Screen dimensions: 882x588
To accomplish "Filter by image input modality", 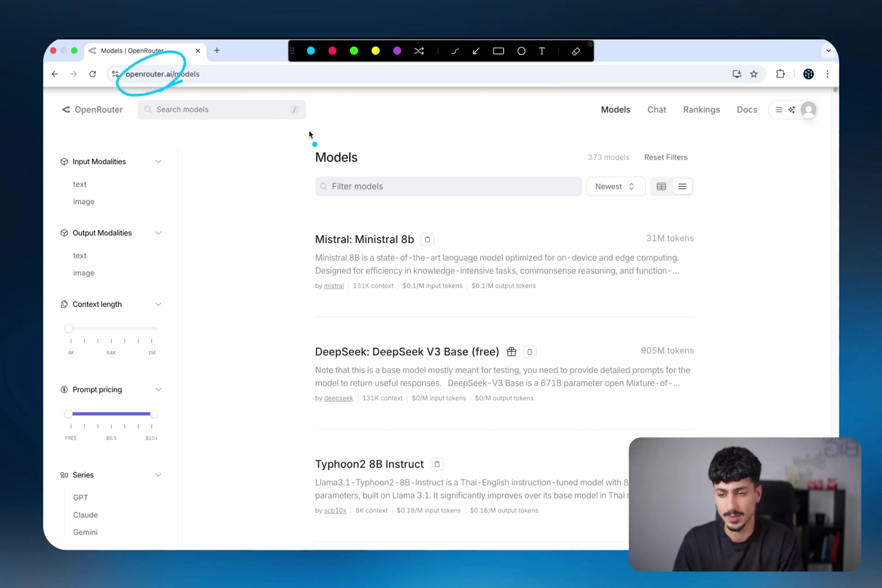I will (x=84, y=201).
